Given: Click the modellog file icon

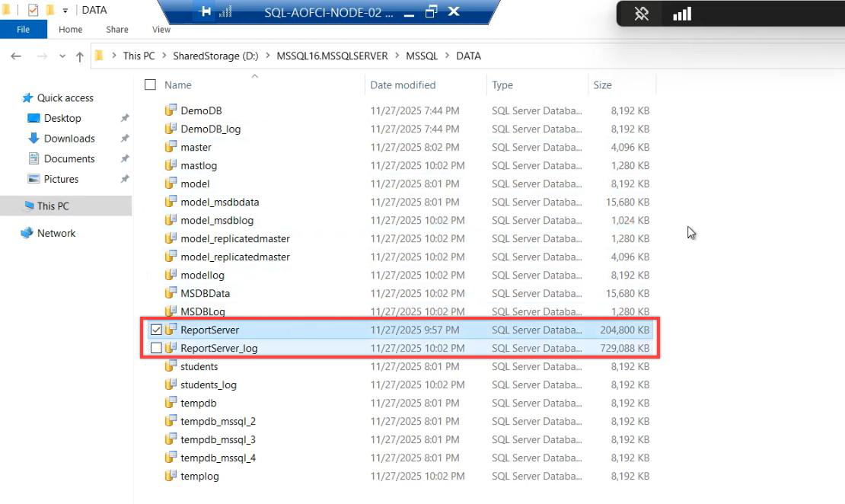Looking at the screenshot, I should tap(171, 275).
